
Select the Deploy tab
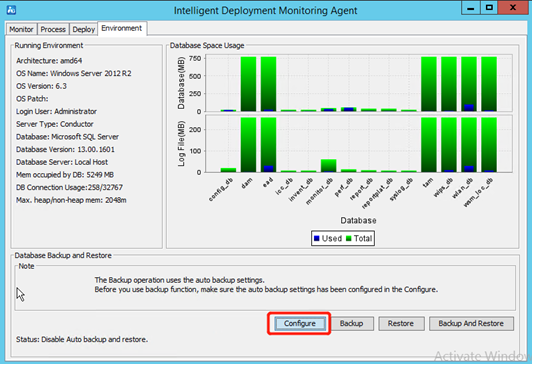pos(84,29)
